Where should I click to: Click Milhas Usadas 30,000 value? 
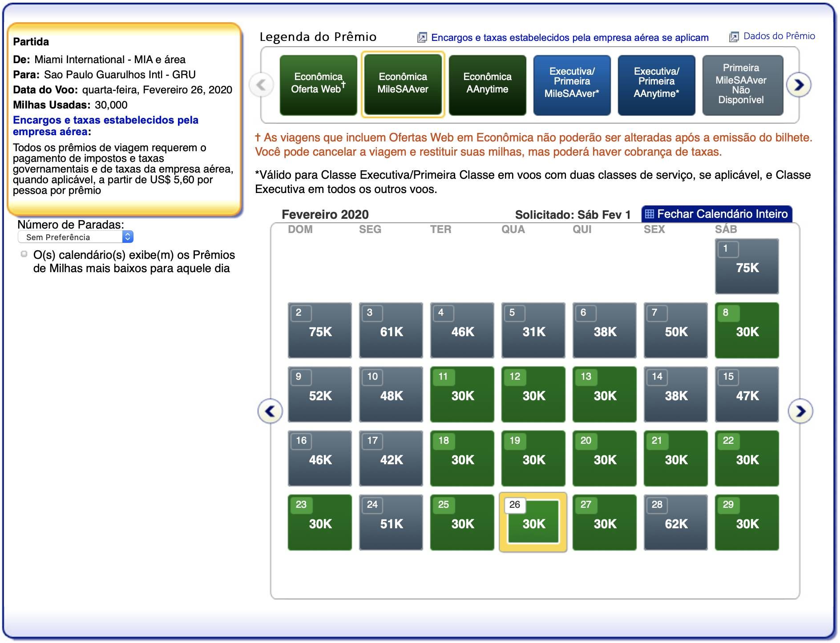pyautogui.click(x=111, y=105)
